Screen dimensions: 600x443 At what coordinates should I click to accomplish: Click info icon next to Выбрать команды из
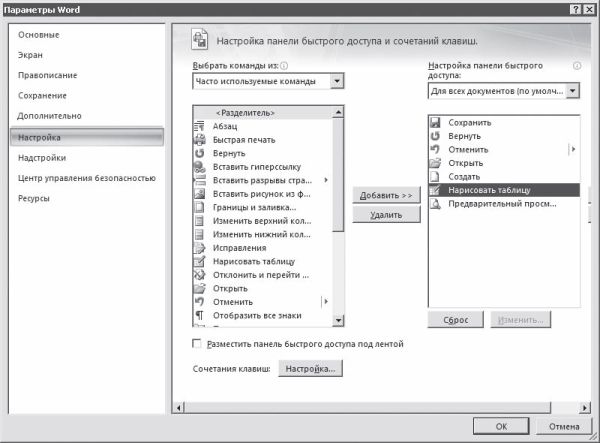click(x=284, y=66)
